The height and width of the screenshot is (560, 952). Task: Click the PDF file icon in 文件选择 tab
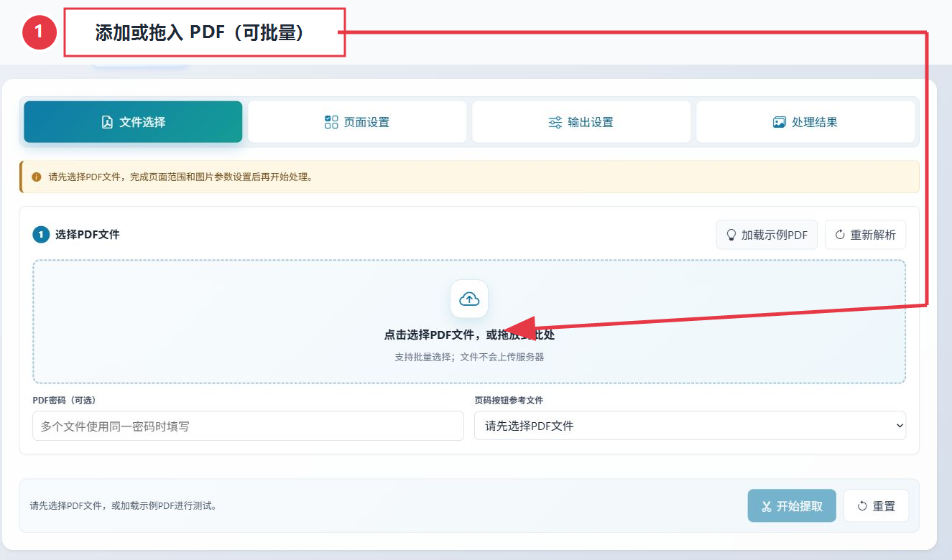coord(107,122)
